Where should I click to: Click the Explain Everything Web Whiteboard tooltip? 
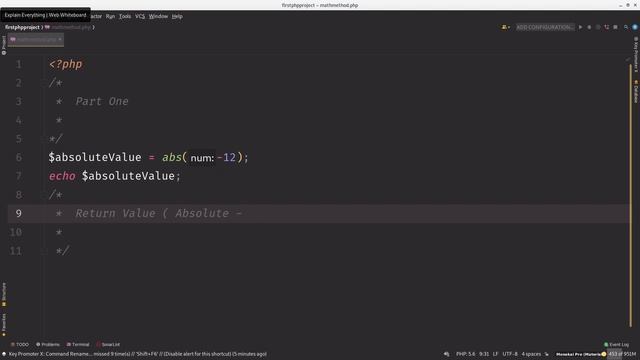click(x=45, y=15)
